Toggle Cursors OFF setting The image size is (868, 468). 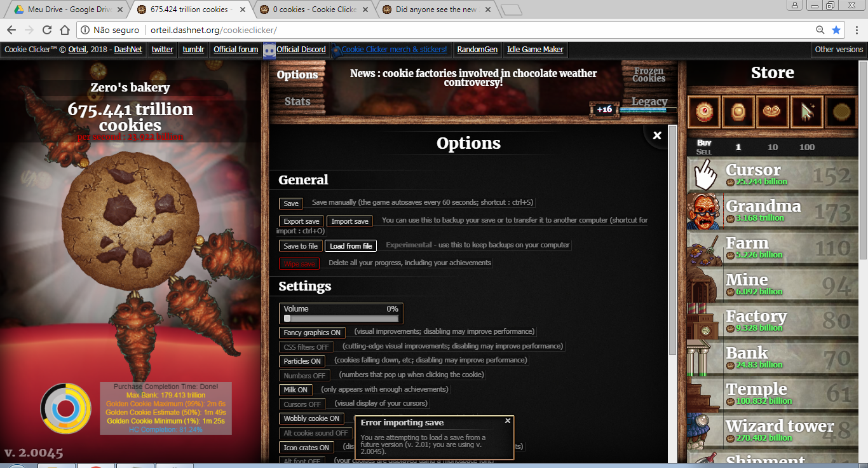302,404
